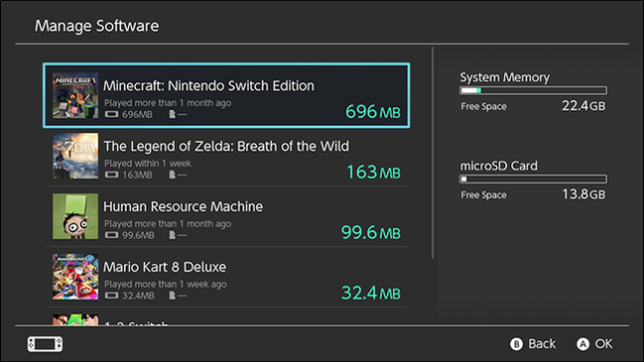Click the software list scrollbar

433,153
